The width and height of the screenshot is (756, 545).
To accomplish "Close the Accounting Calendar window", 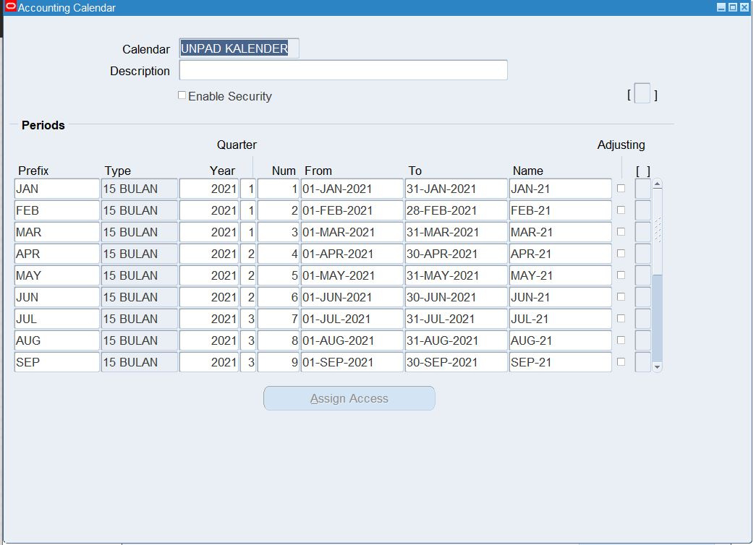I will coord(744,7).
